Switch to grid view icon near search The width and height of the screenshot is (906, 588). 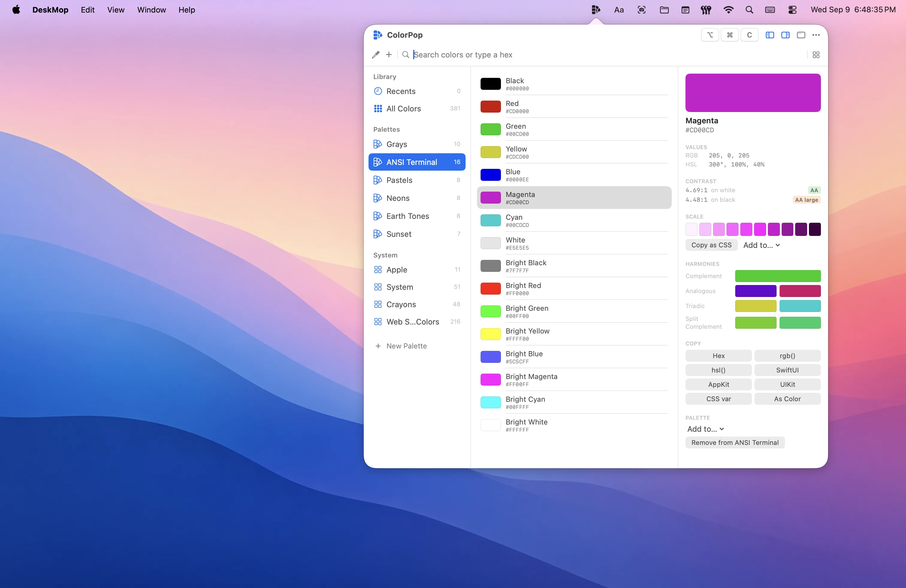tap(816, 55)
